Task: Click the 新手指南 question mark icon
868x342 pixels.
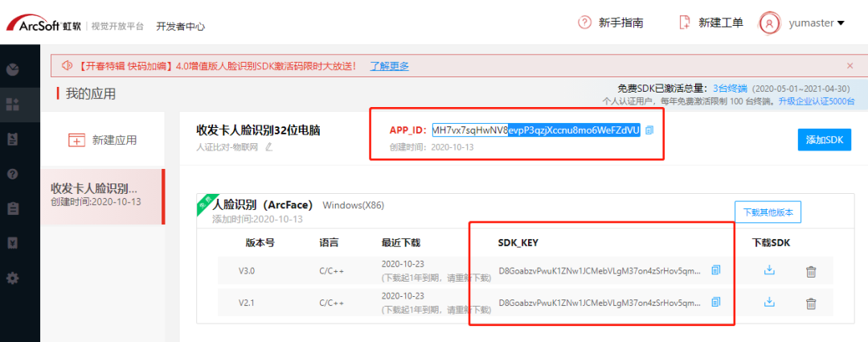Action: point(584,23)
